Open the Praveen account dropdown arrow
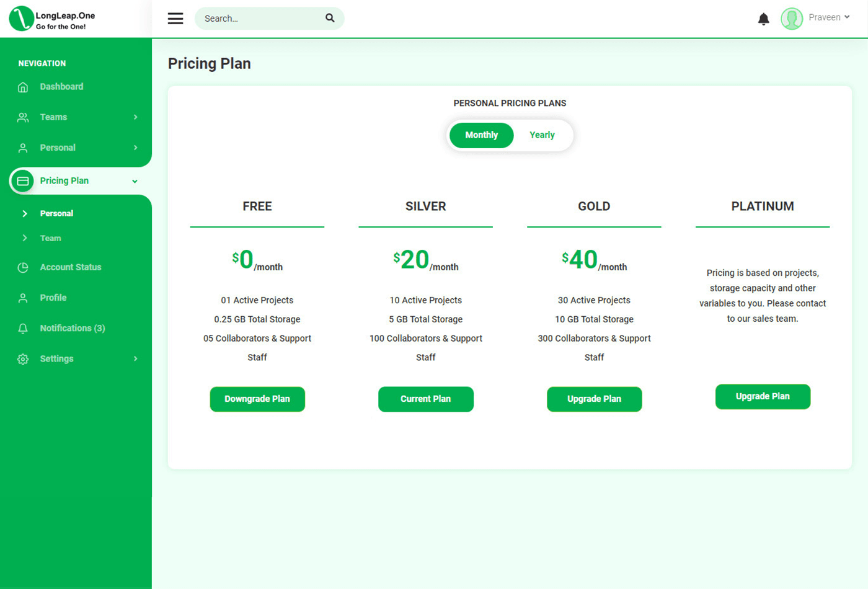Viewport: 868px width, 589px height. (847, 17)
